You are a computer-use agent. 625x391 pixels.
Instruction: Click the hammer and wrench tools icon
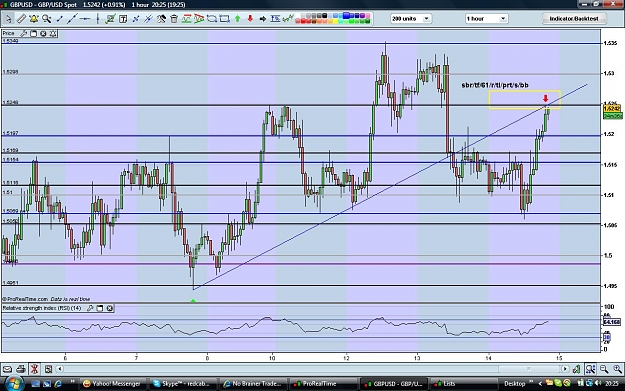pyautogui.click(x=161, y=18)
